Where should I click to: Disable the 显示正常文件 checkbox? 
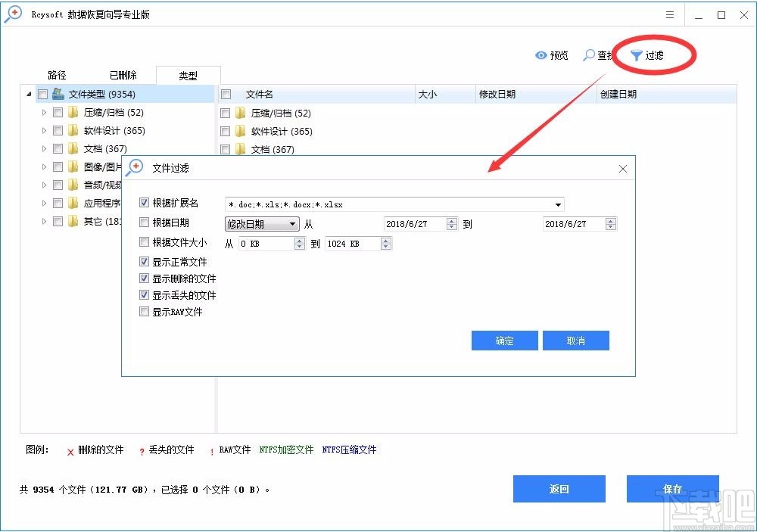pos(144,260)
